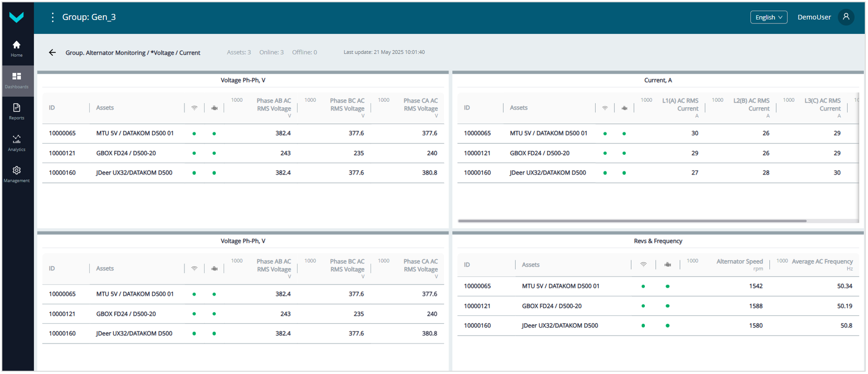This screenshot has height=374, width=868.
Task: Open the Home page from the sidebar
Action: coord(17,48)
